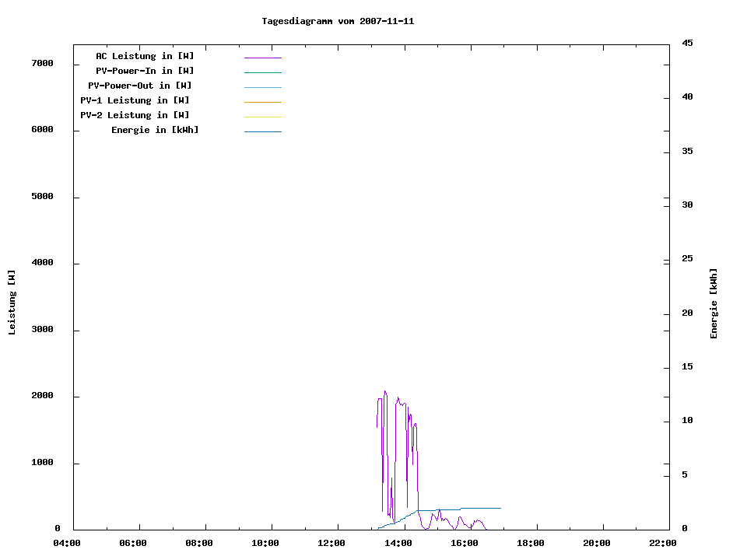Click the chart title "Tagesdiagramm vom 2007-11-11"

338,22
